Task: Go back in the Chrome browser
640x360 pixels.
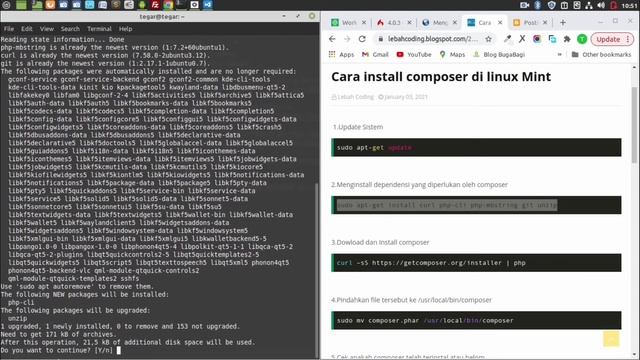Action: click(x=332, y=39)
